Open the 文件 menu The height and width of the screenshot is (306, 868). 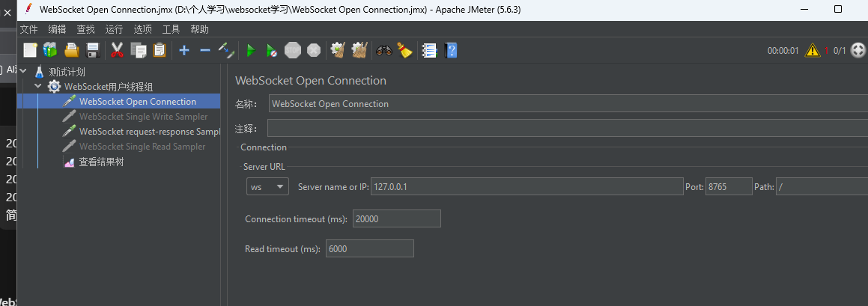[x=28, y=29]
